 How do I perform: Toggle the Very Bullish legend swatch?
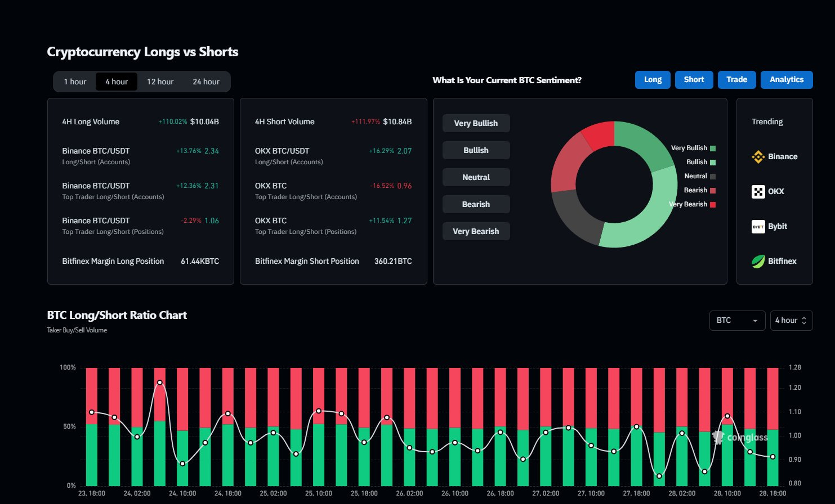point(713,148)
